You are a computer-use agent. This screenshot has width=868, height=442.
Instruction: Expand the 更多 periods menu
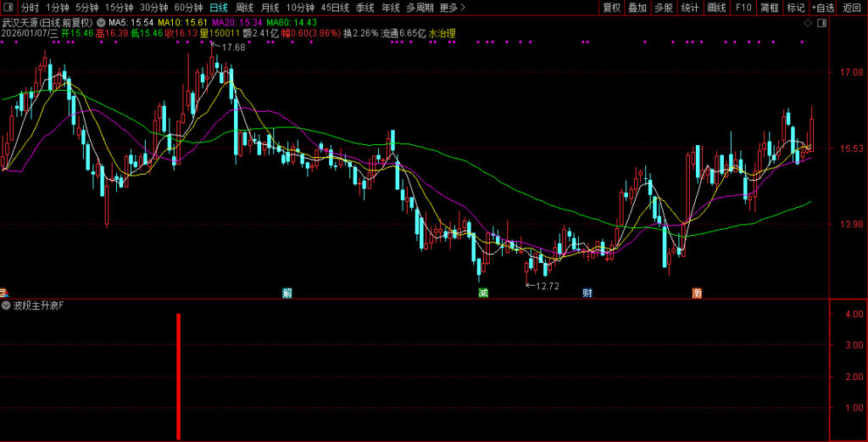point(453,8)
